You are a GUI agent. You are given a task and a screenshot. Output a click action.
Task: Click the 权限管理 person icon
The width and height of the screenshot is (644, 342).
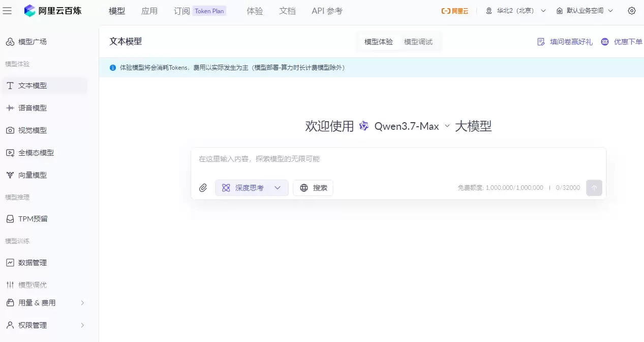pyautogui.click(x=10, y=325)
